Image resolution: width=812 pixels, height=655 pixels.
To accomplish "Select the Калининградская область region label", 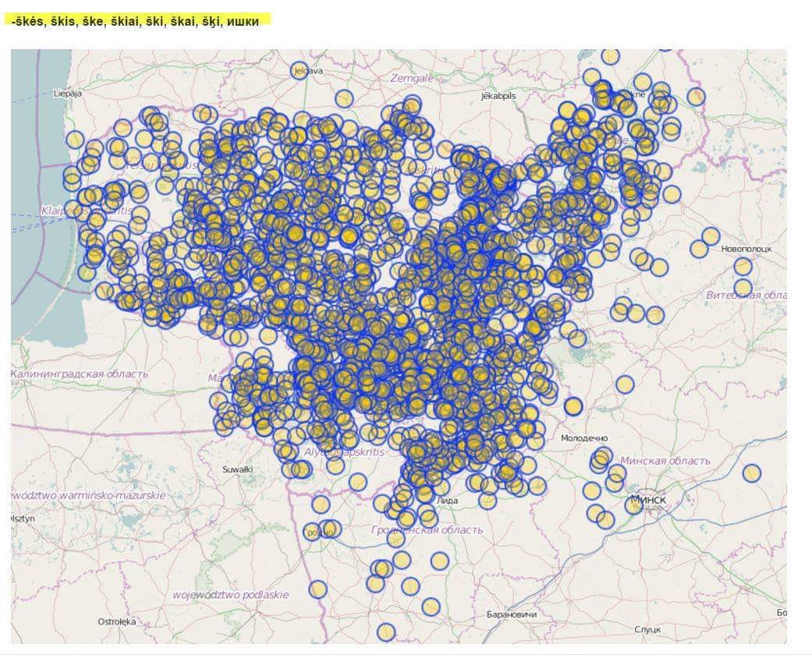I will coord(80,374).
